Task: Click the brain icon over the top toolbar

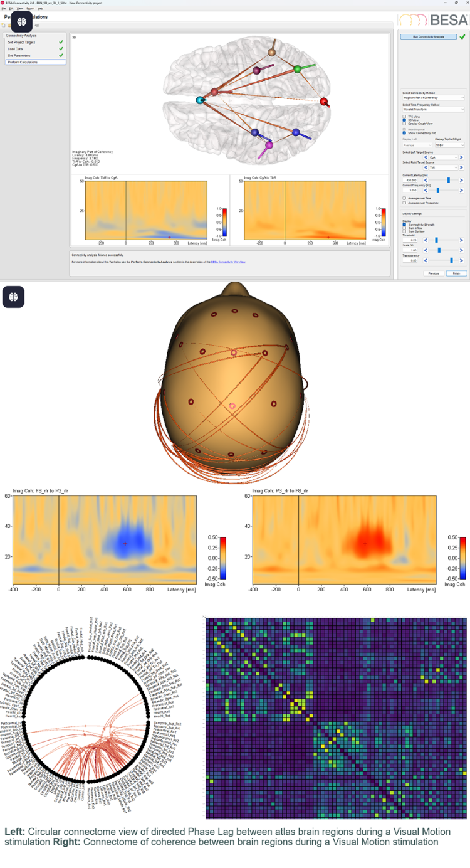Action: pos(22,22)
